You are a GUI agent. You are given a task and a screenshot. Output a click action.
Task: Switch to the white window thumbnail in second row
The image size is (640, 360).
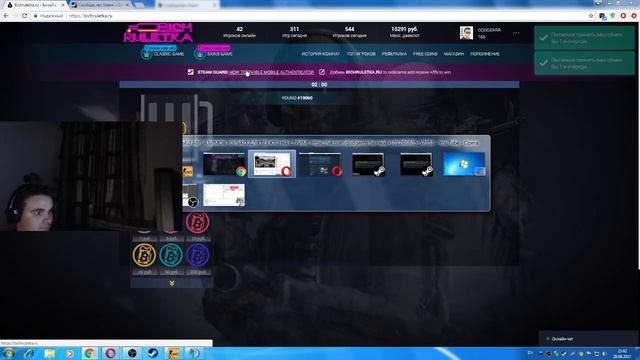(224, 195)
